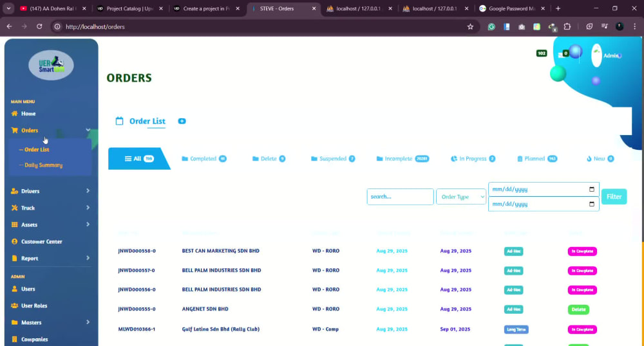Click the Masters folder icon
Viewport: 644px width, 346px height.
[14, 323]
